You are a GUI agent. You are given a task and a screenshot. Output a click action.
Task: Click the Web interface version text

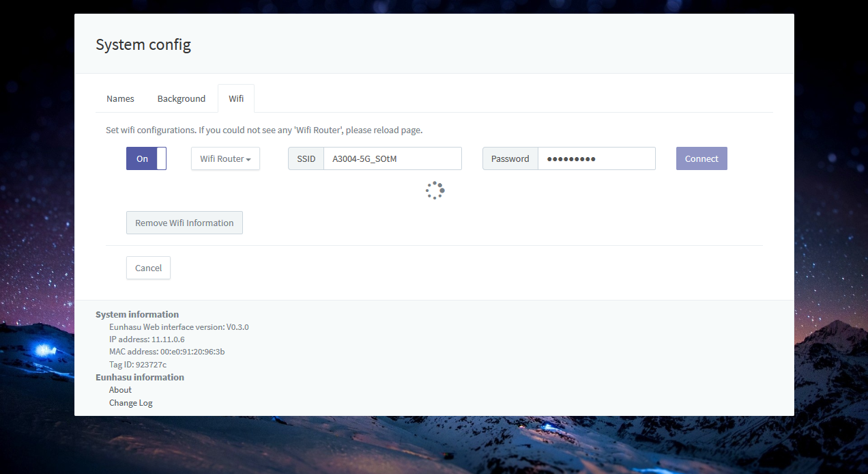pos(179,326)
